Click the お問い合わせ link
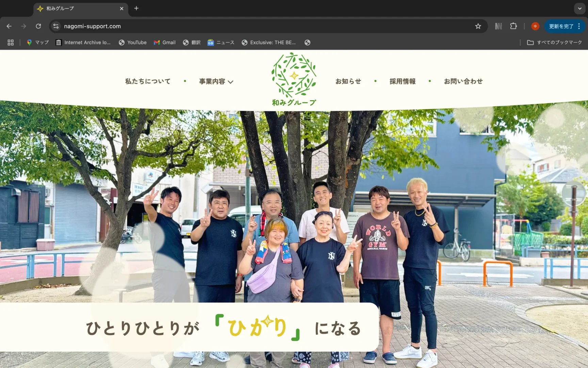Screen dimensions: 588x368 coord(463,81)
